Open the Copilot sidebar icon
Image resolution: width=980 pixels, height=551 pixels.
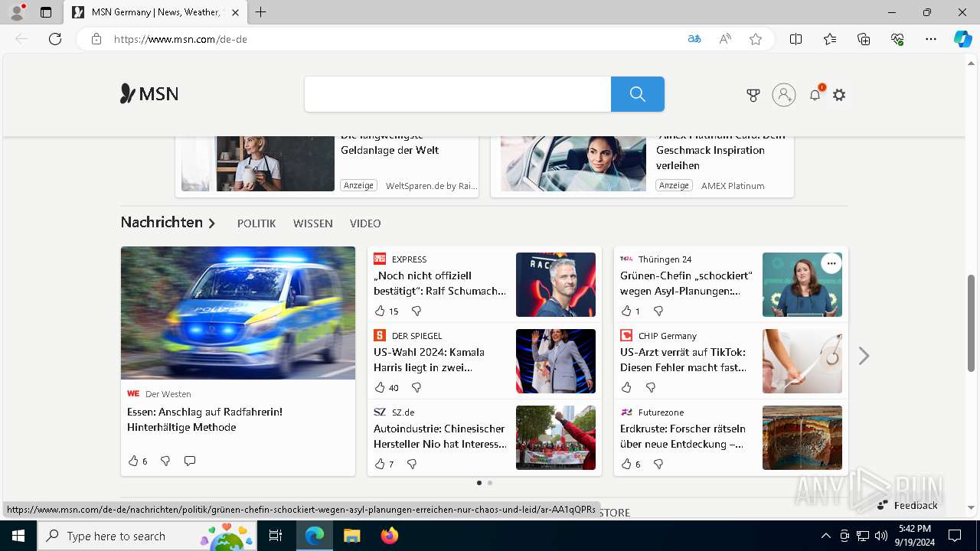962,39
